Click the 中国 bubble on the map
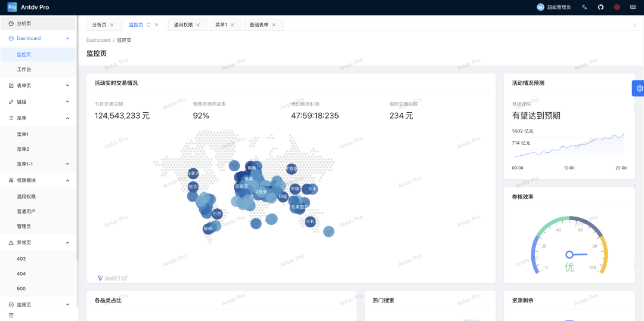 pyautogui.click(x=295, y=189)
